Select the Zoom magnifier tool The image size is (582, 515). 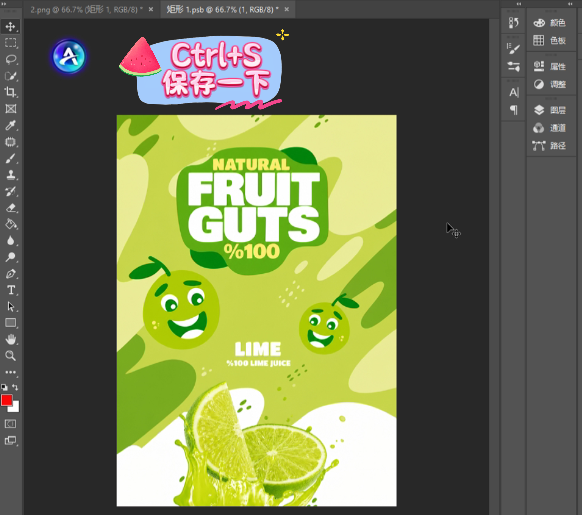(x=10, y=356)
